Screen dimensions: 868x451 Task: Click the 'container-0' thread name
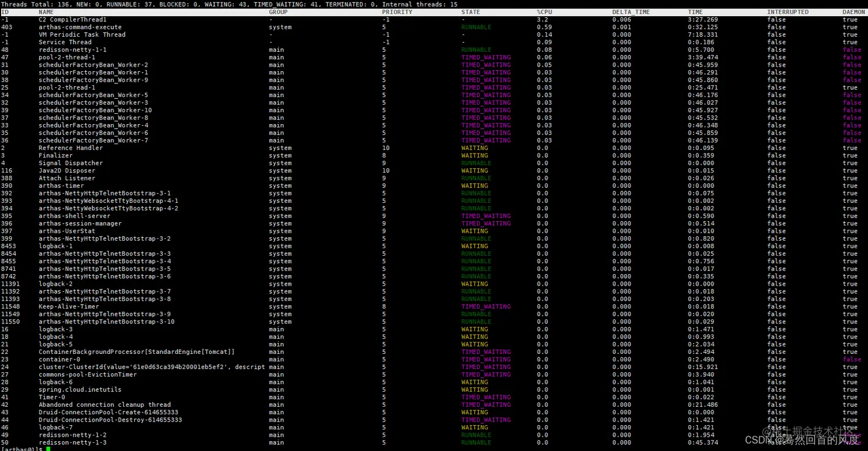[60, 360]
